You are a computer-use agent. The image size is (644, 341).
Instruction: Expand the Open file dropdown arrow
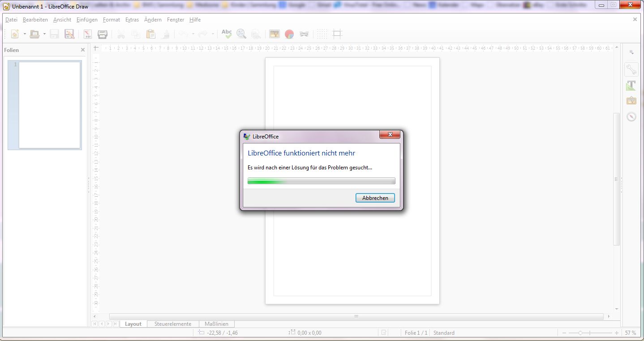tap(44, 34)
